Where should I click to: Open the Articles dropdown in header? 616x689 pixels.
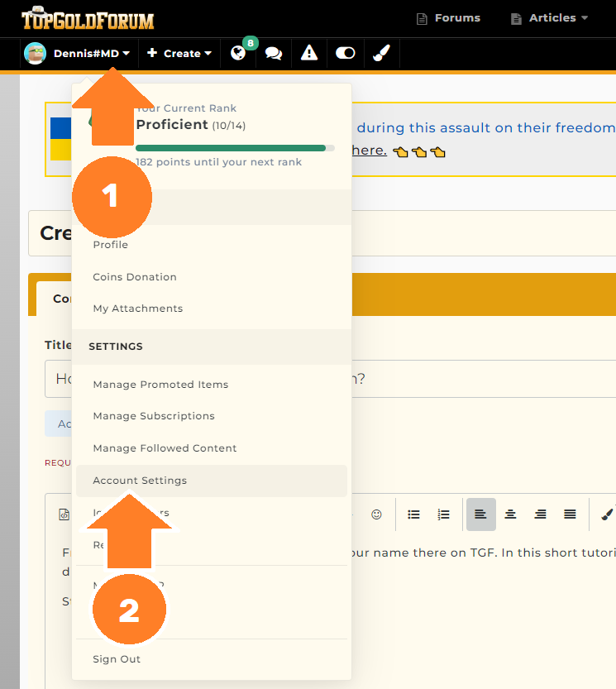550,18
